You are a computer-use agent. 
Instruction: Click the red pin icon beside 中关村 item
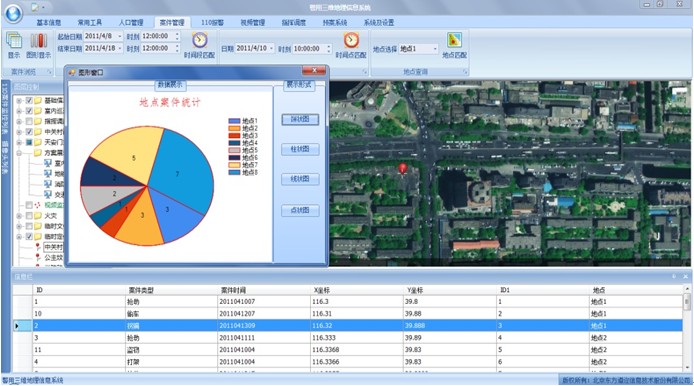[x=38, y=247]
